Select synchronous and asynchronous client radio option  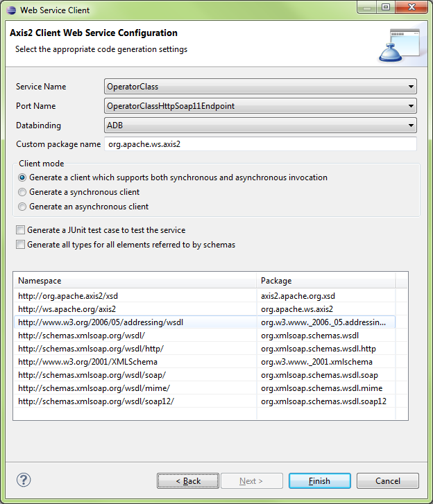click(x=23, y=177)
